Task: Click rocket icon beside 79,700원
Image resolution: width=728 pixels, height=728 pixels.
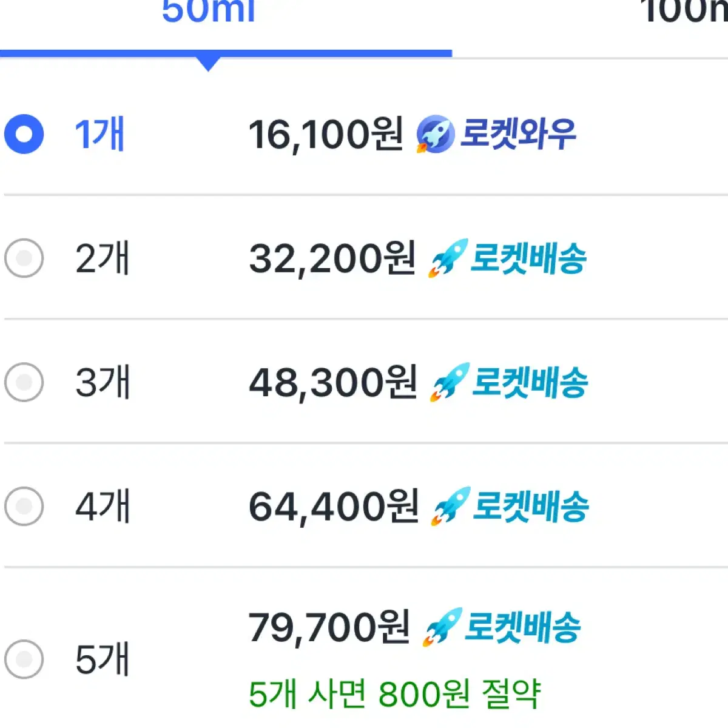Action: pyautogui.click(x=442, y=627)
